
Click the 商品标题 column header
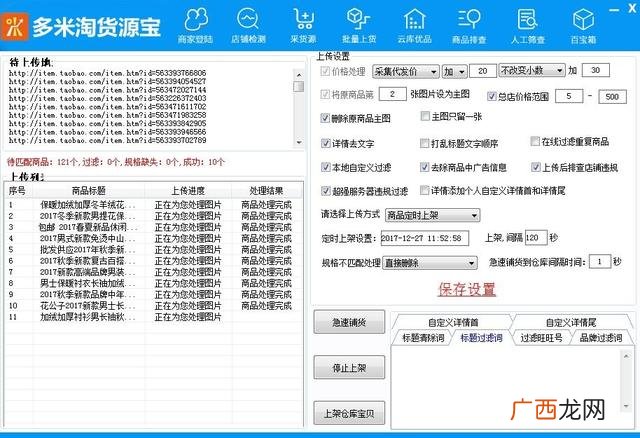pyautogui.click(x=89, y=191)
